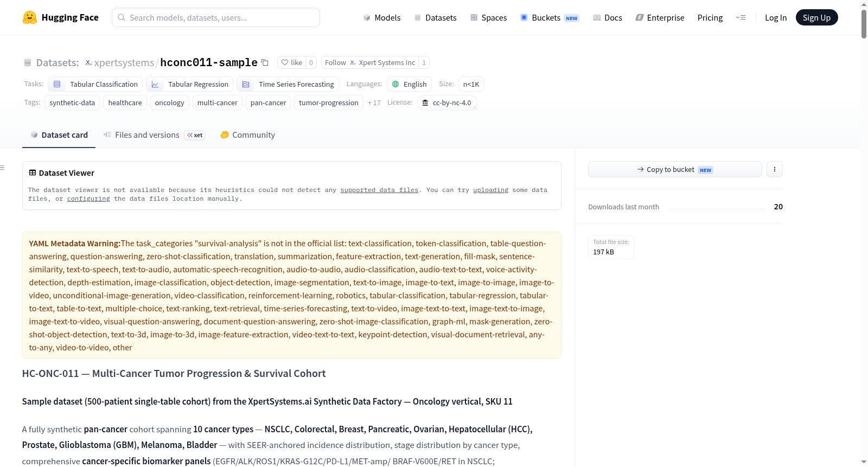The image size is (868, 467).
Task: Click the Xpert Systems avatar before xpertsystems
Action: (88, 62)
